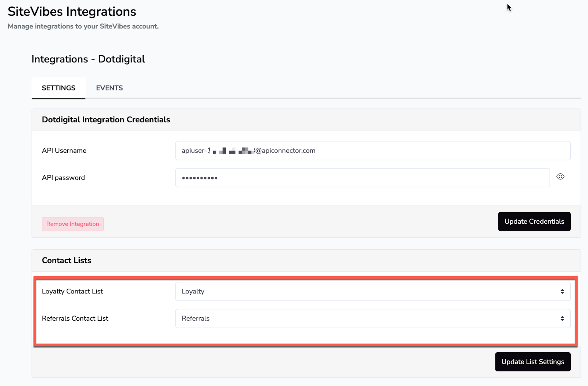The image size is (588, 386).
Task: Switch to the EVENTS tab
Action: 110,88
